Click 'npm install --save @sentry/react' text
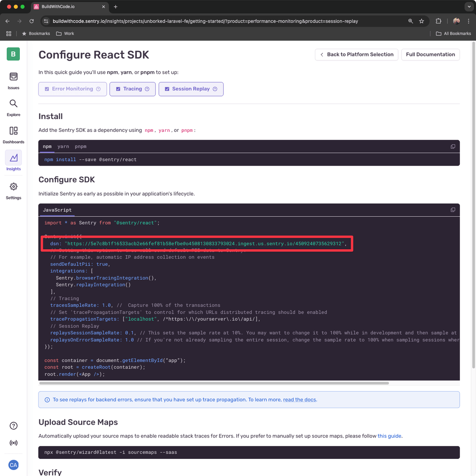This screenshot has height=476, width=476. coord(90,160)
